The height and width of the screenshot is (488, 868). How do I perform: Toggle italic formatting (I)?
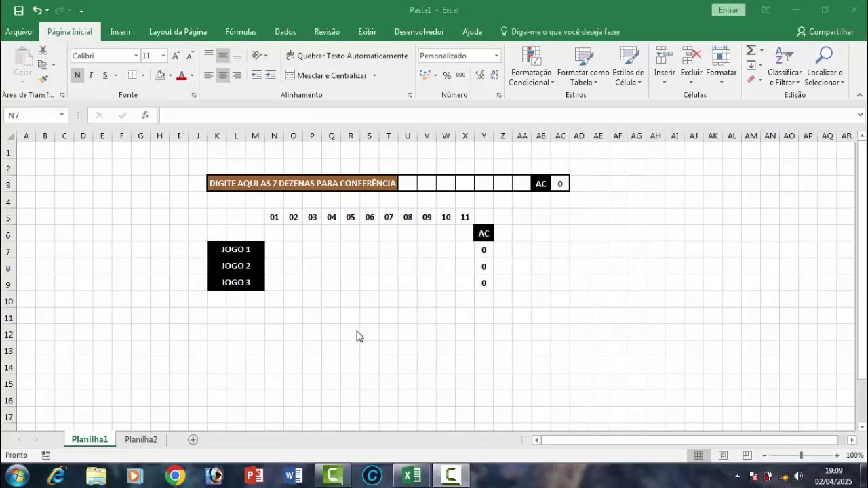92,75
